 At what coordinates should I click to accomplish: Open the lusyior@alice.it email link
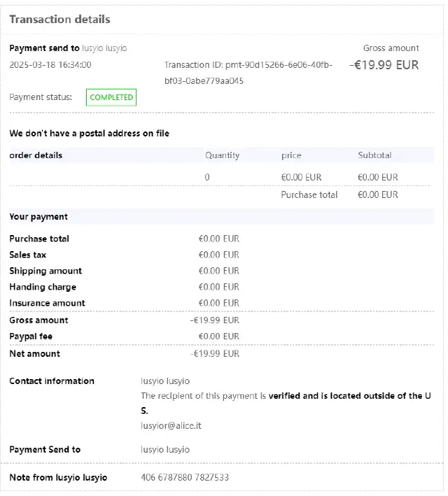pyautogui.click(x=171, y=425)
